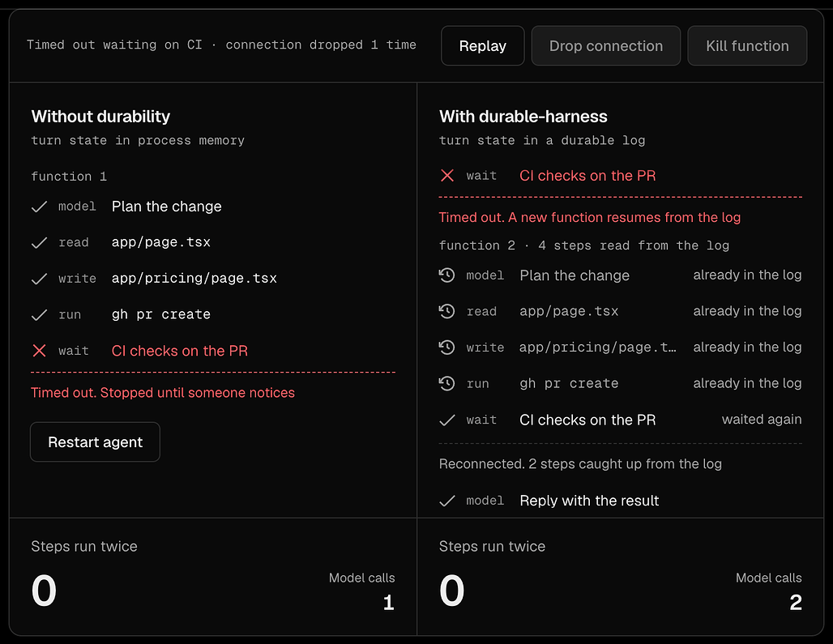Click 'Steps run twice' label under Without durability

coord(84,546)
